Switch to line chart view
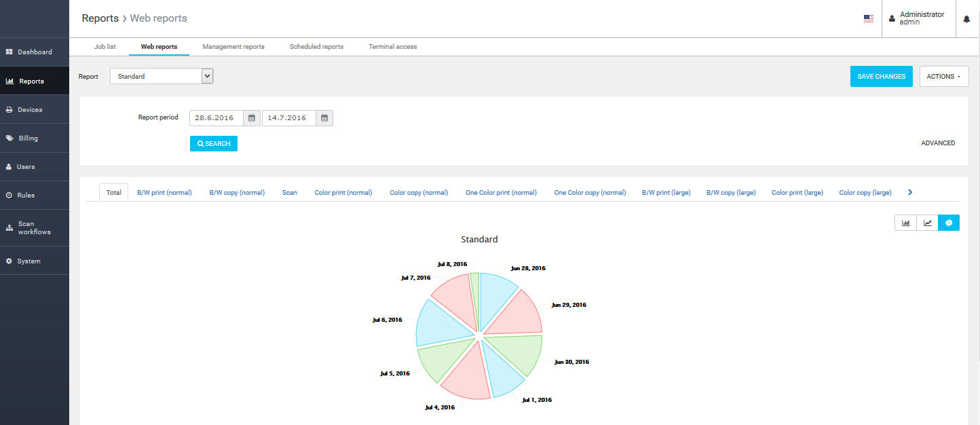980x425 pixels. click(927, 223)
